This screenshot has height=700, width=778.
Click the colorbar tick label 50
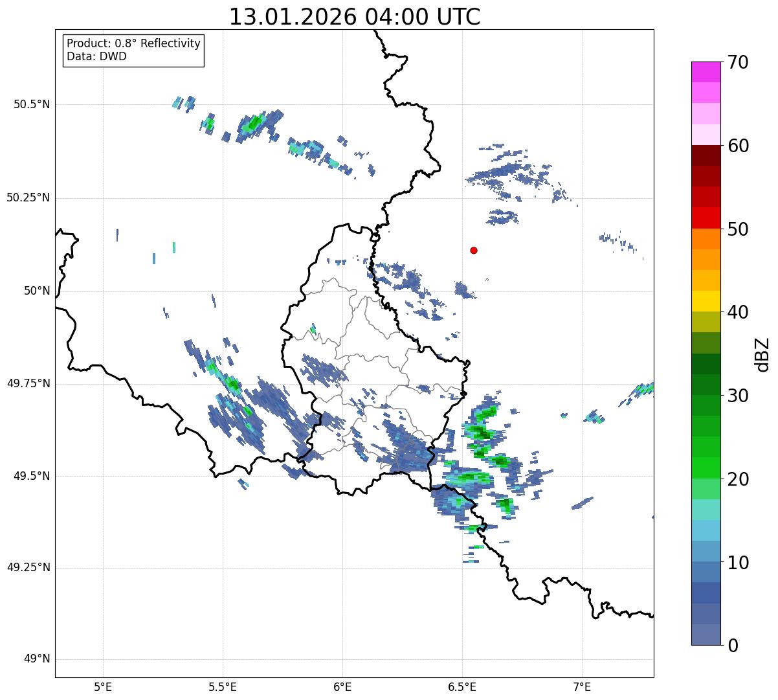[x=737, y=229]
